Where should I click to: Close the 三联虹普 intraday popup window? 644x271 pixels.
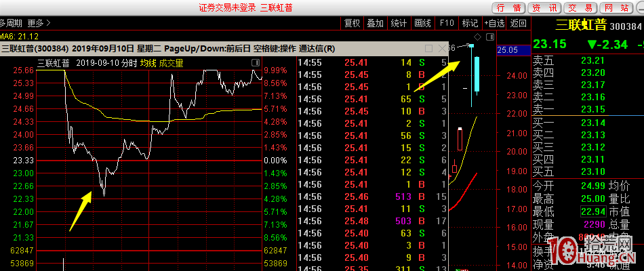point(443,49)
